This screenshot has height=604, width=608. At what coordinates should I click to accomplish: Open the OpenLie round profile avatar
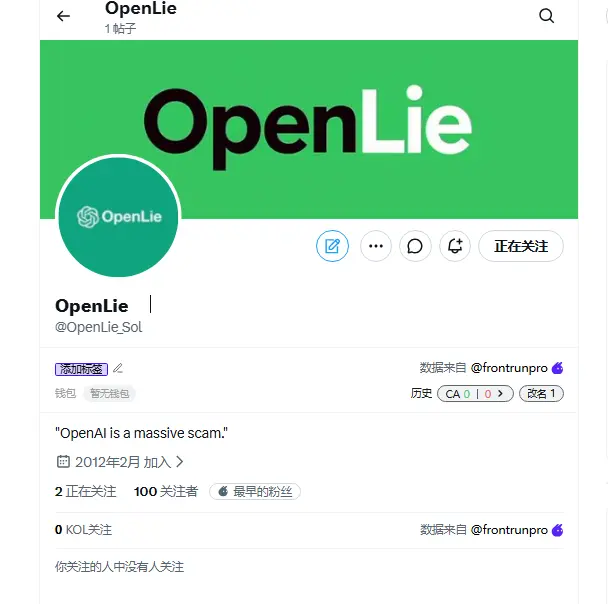click(118, 216)
